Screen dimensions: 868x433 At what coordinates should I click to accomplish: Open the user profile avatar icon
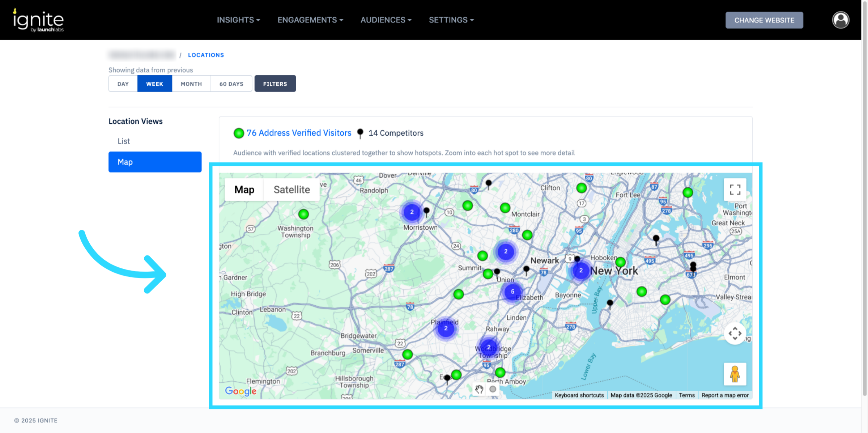coord(840,20)
